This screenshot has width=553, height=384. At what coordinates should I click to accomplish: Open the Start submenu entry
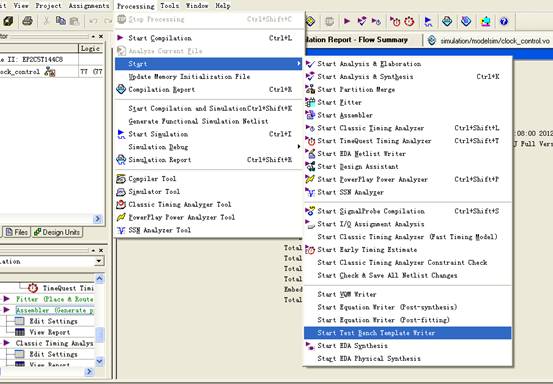pos(209,64)
